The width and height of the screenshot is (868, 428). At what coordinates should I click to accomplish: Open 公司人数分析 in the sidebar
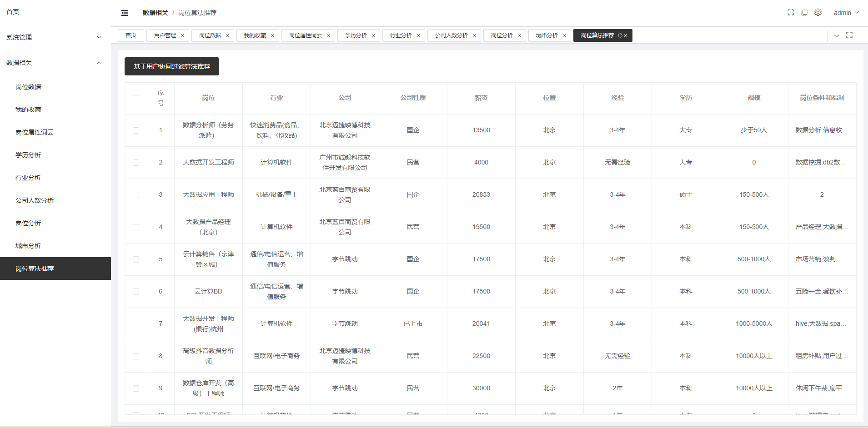[x=55, y=200]
